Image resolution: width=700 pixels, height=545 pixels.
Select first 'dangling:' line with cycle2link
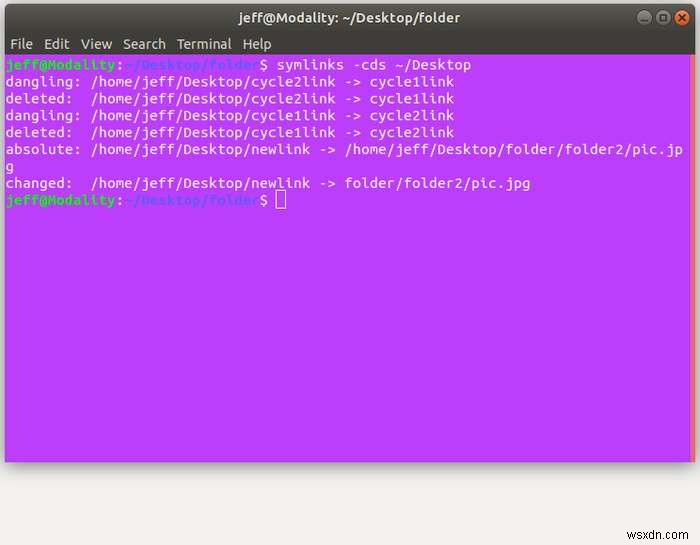tap(230, 82)
